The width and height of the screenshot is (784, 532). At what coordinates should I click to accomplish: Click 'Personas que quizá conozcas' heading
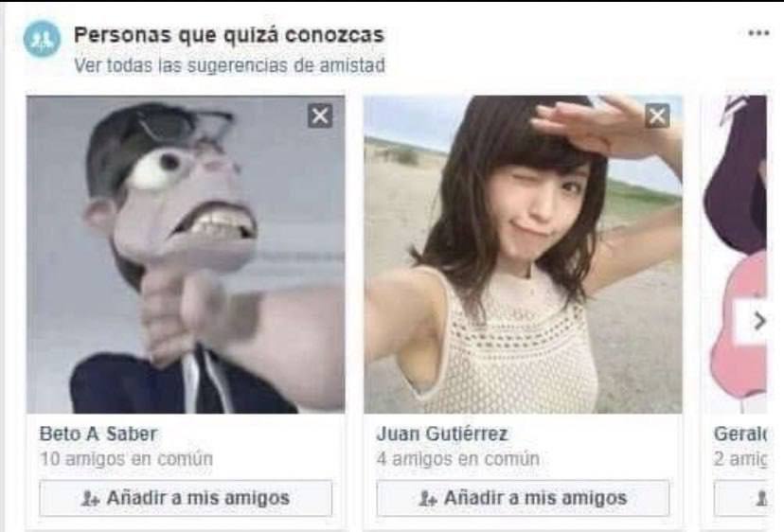click(x=229, y=35)
